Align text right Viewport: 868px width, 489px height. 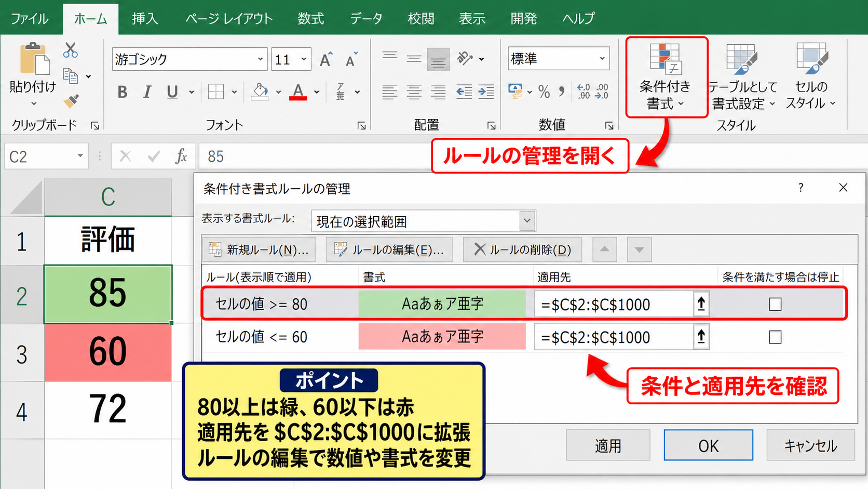pos(438,92)
